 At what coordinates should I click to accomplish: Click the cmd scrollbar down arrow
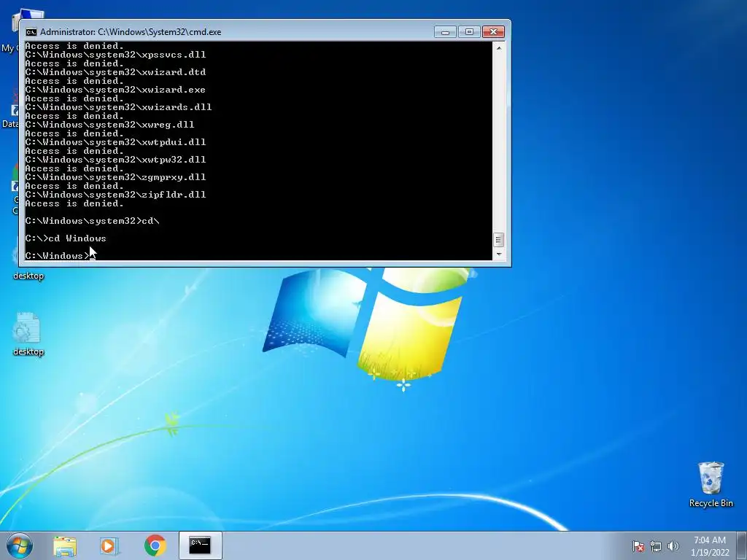click(498, 254)
